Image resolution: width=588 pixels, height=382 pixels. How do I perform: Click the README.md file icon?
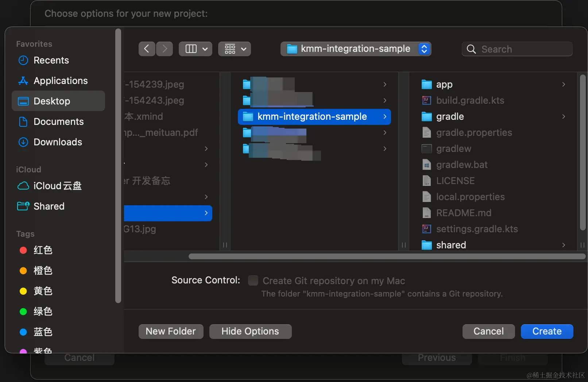point(427,213)
